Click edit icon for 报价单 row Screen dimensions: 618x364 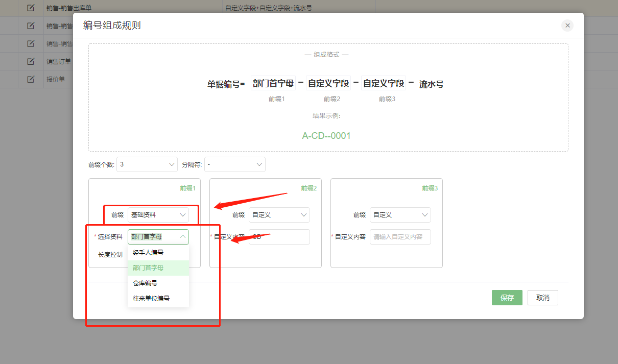(31, 79)
